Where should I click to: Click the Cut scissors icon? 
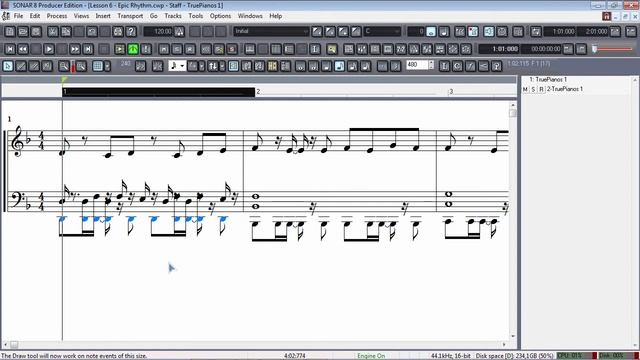[53, 31]
